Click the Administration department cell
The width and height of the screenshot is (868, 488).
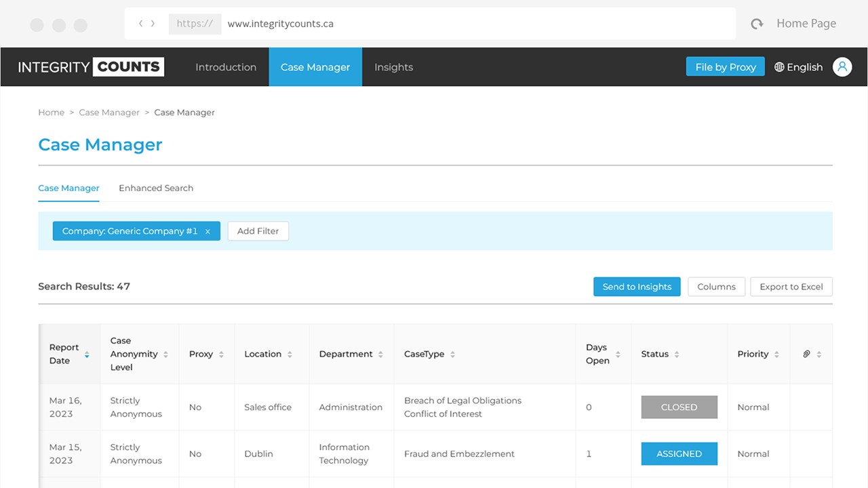[351, 407]
